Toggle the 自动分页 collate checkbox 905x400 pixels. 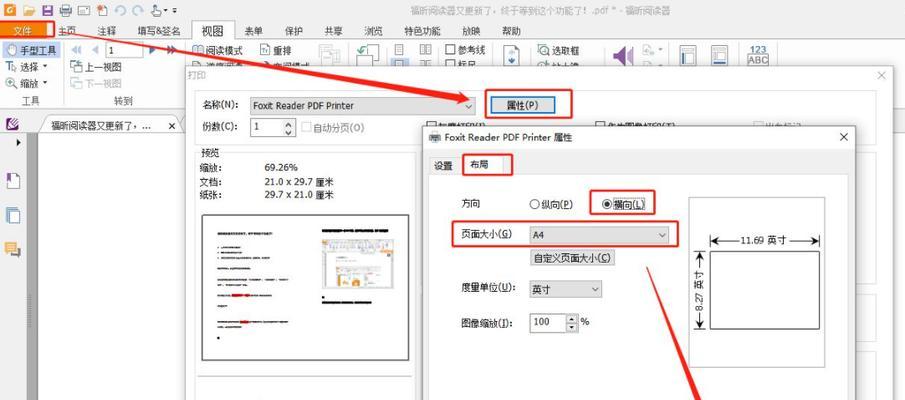point(306,128)
